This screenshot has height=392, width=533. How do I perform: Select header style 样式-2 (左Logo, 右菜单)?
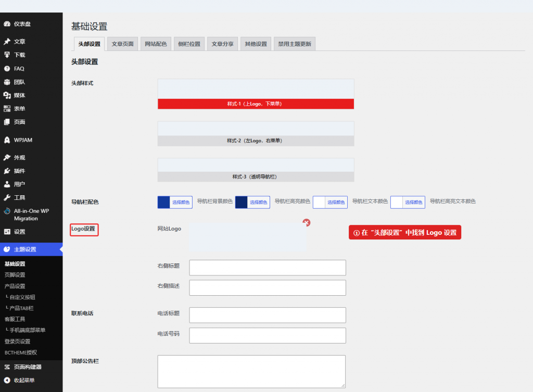pos(256,134)
